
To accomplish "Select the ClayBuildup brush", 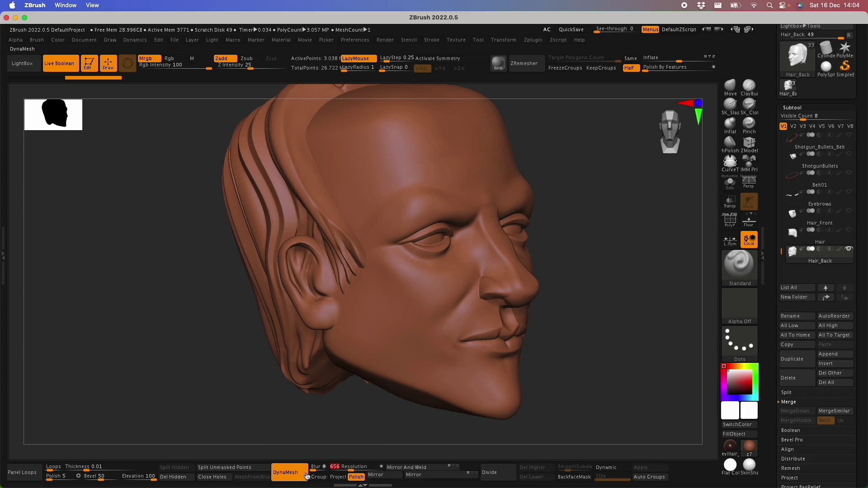I will pos(749,87).
